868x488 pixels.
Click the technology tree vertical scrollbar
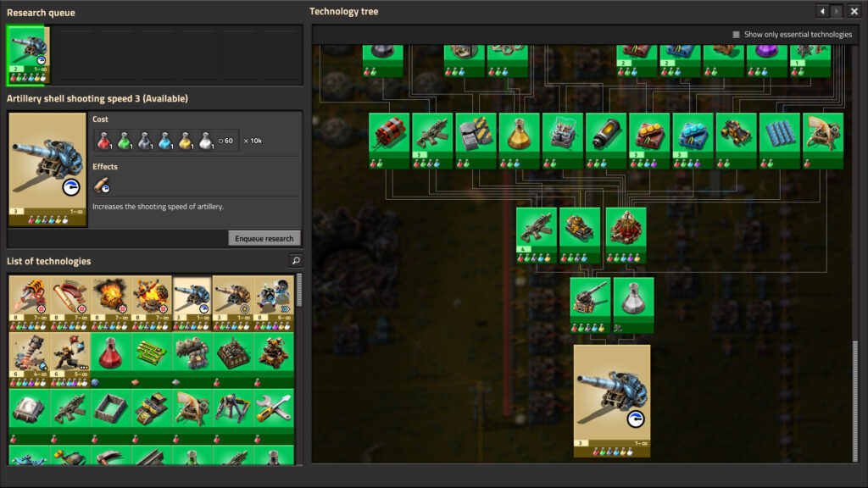coord(855,381)
